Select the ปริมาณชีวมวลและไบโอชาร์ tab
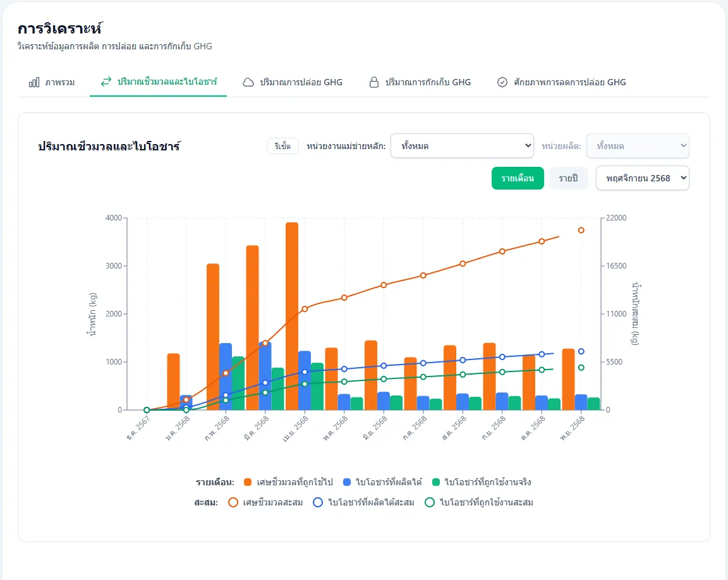 pyautogui.click(x=159, y=82)
